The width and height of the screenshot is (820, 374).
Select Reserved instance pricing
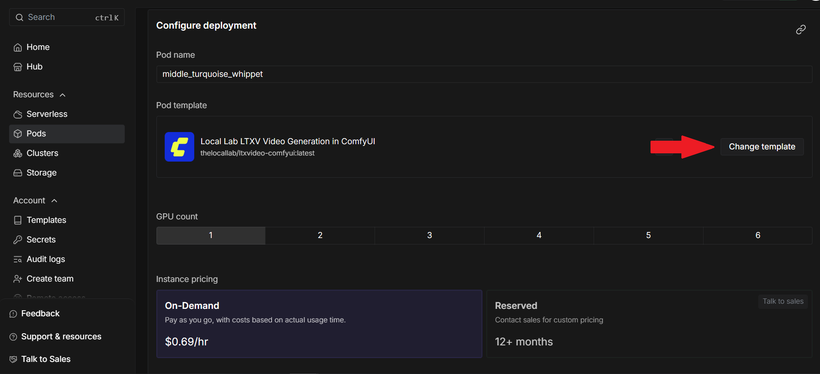click(650, 324)
